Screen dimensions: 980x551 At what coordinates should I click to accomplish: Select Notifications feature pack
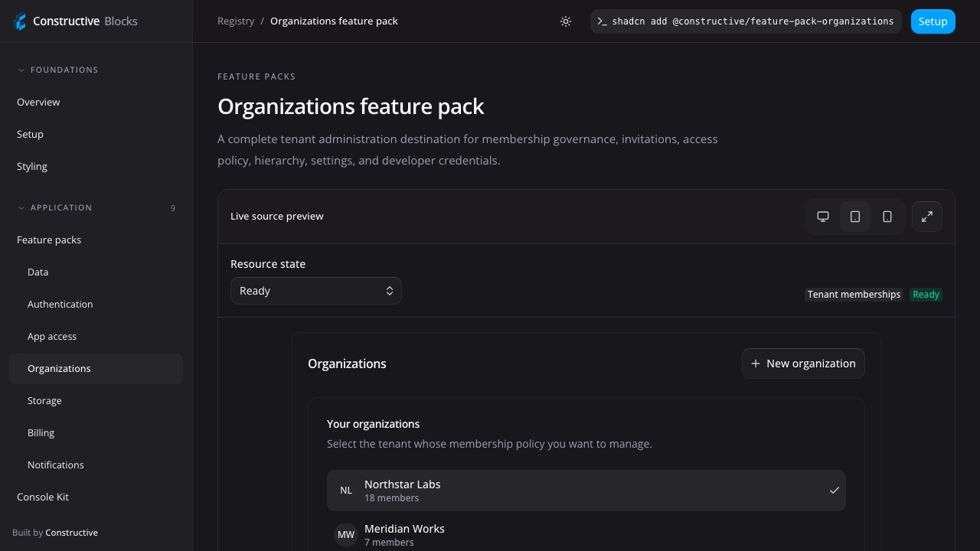pyautogui.click(x=96, y=465)
